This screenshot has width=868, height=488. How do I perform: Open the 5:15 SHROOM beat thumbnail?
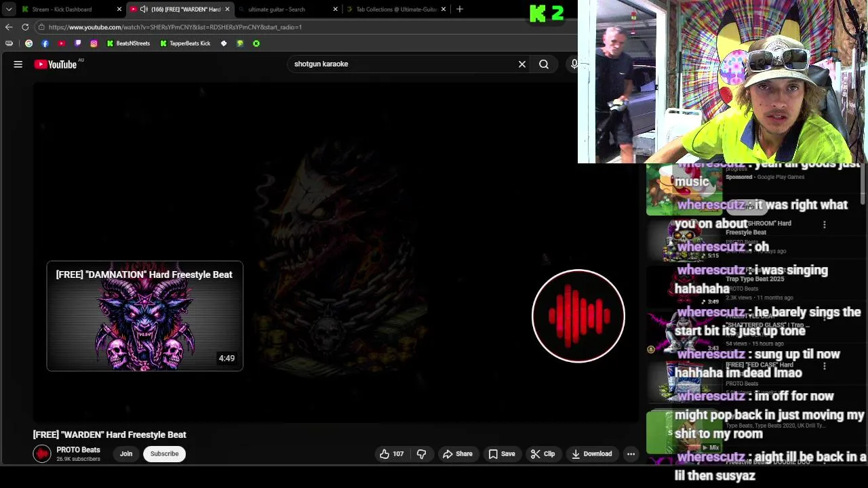click(684, 239)
